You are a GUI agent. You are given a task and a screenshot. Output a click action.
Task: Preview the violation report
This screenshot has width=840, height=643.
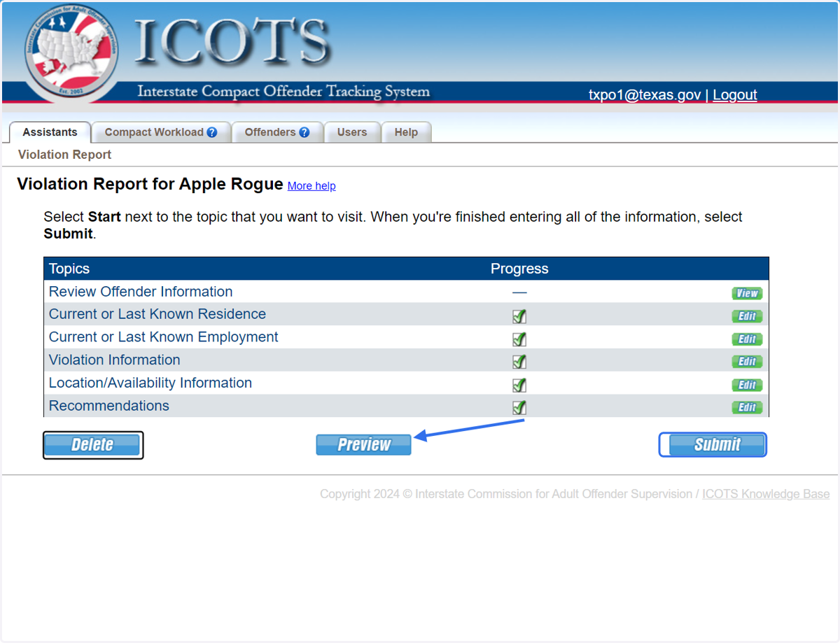click(x=364, y=445)
